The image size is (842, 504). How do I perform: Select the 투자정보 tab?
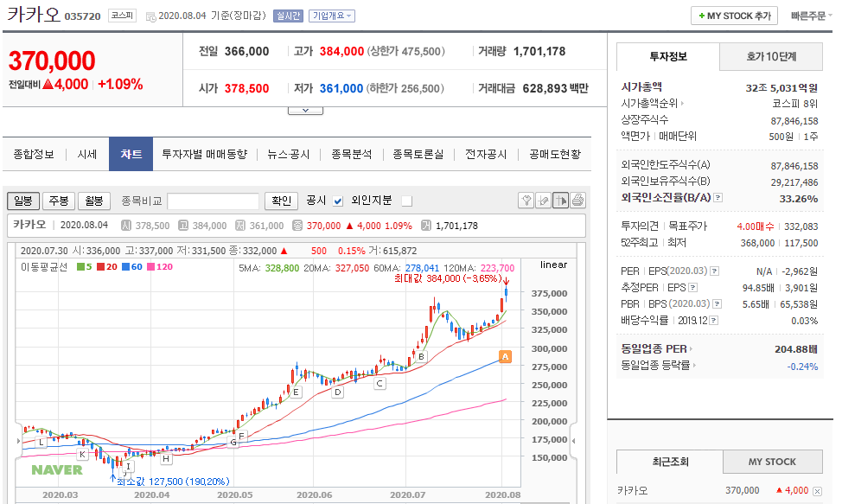(668, 57)
